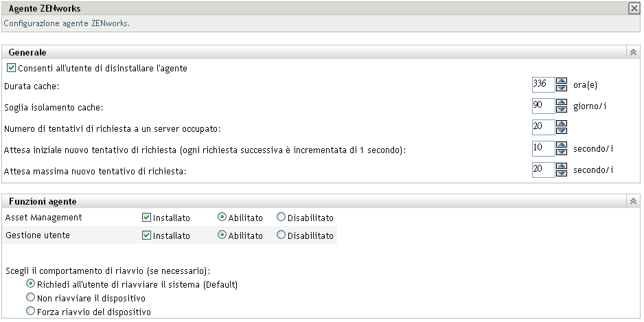The image size is (644, 322).
Task: Collapse the Generale section
Action: pyautogui.click(x=633, y=52)
